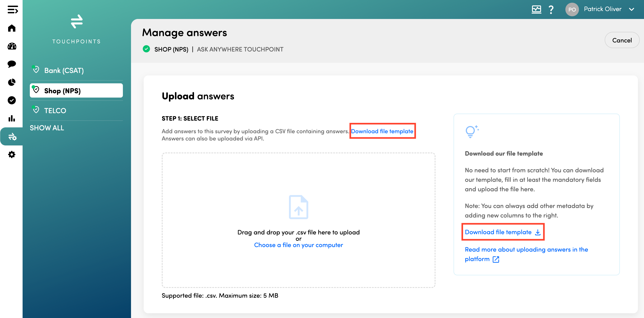Open the chat bubble feedback icon
Image resolution: width=644 pixels, height=318 pixels.
tap(12, 64)
